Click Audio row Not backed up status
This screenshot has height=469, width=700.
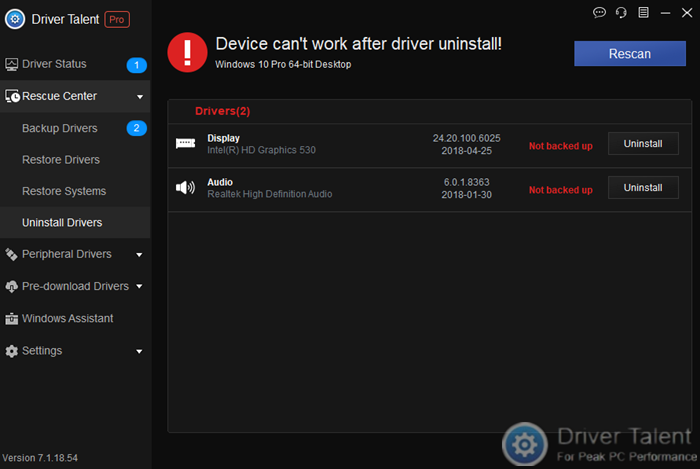561,190
